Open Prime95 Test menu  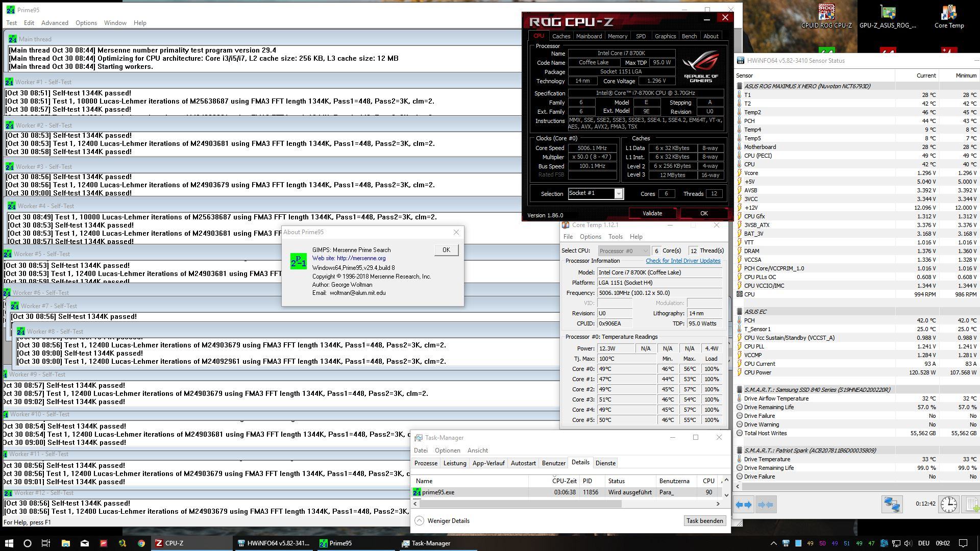point(11,23)
